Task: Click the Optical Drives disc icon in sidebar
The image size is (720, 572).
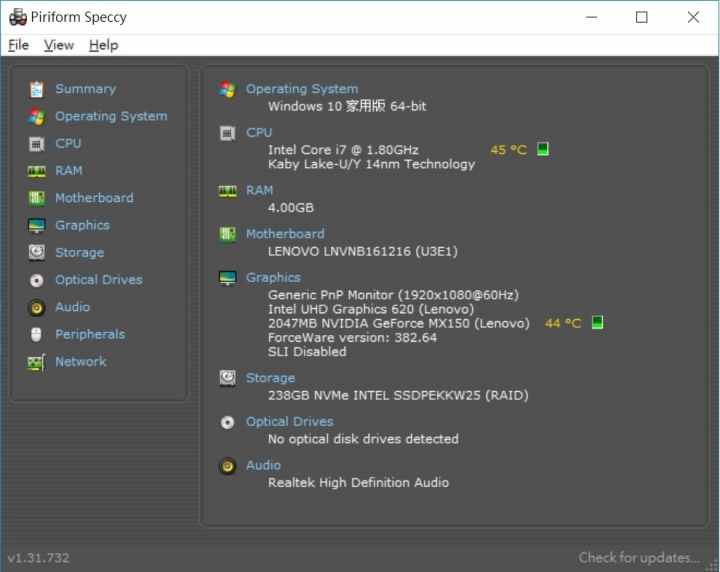Action: (37, 280)
